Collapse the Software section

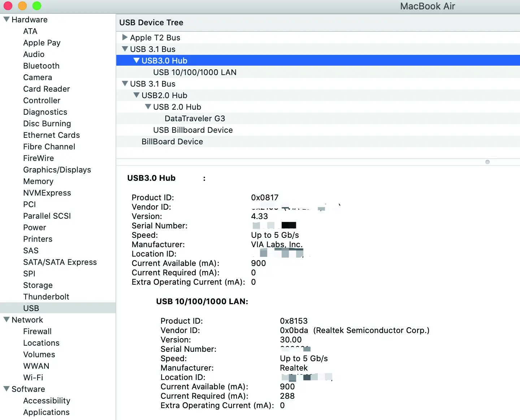6,389
